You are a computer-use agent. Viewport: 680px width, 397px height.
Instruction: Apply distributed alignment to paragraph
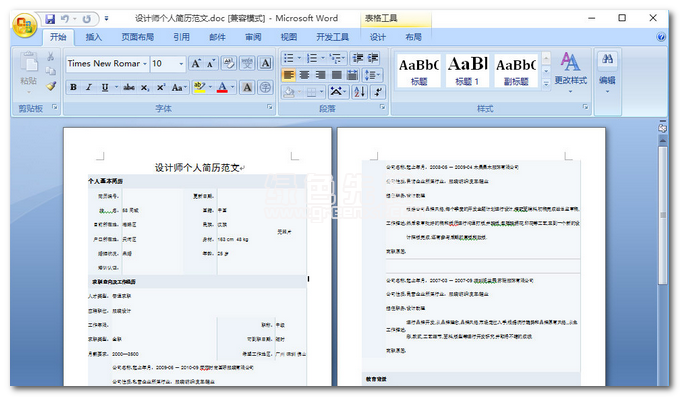(x=353, y=75)
